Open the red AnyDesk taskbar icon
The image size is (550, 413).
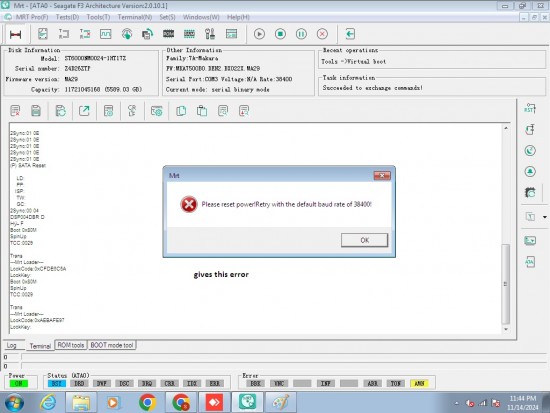coord(214,402)
